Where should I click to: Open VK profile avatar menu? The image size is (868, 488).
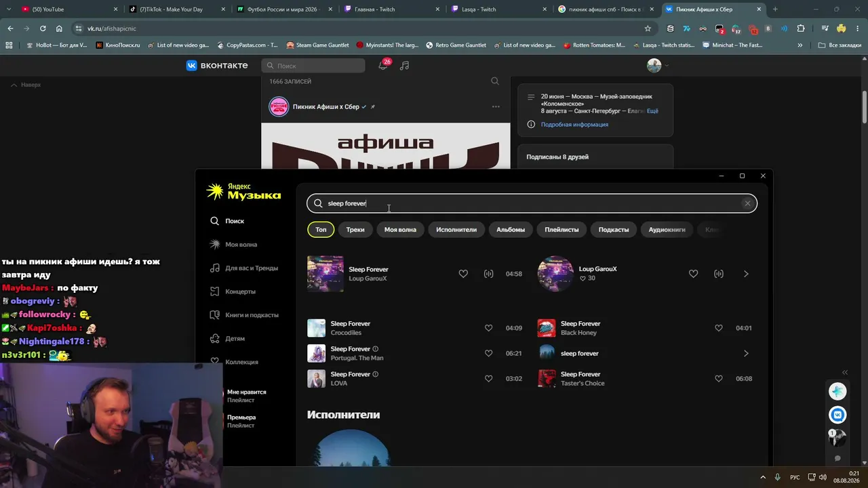pyautogui.click(x=657, y=66)
